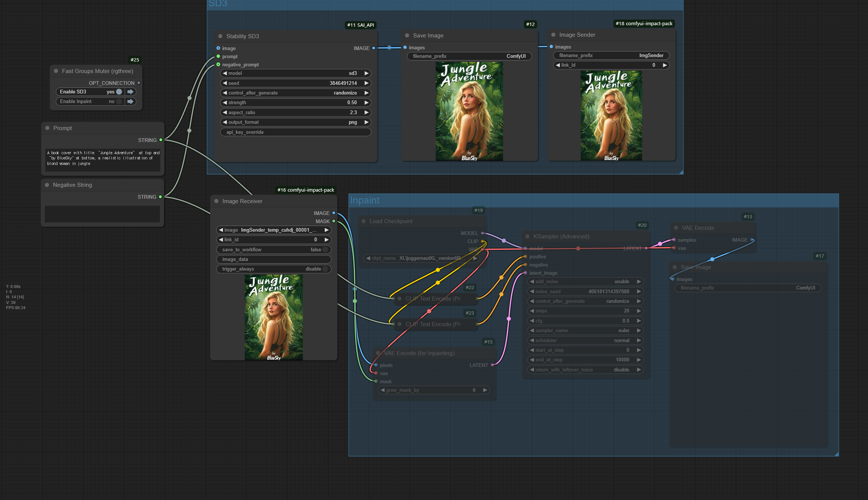Toggle save_to_workflow in Image Receiver
This screenshot has width=868, height=500.
pos(325,249)
